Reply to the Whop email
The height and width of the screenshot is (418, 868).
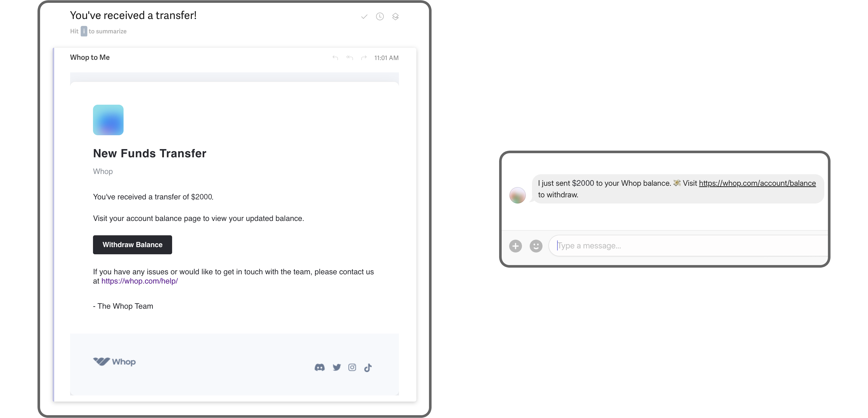pyautogui.click(x=335, y=58)
